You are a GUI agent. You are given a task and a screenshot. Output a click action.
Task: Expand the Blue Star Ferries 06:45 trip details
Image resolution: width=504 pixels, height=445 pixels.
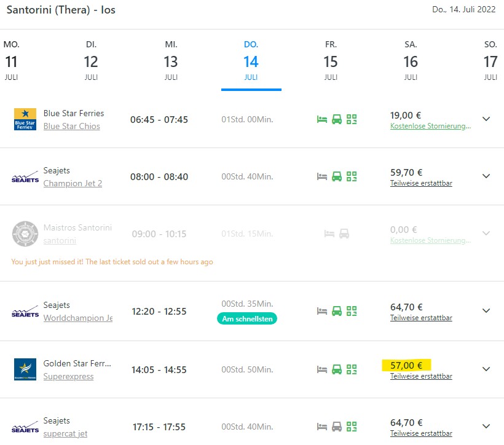pyautogui.click(x=486, y=119)
